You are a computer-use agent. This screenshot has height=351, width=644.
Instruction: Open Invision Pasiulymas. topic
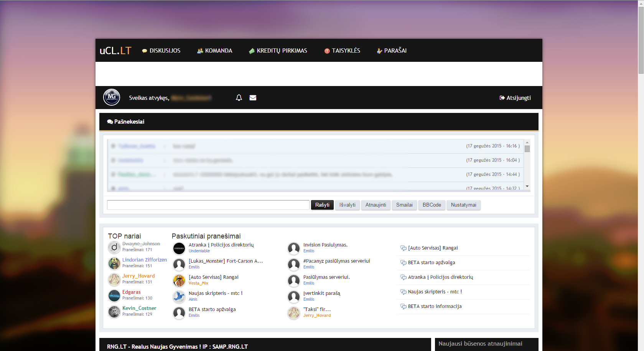(x=325, y=245)
